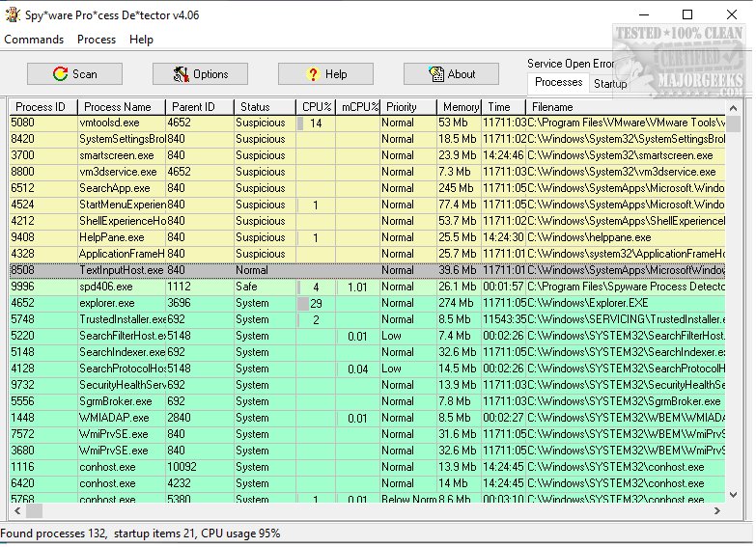Select WmiPrvSE.exe row with ID 3680
Image resolution: width=756 pixels, height=547 pixels.
pos(367,451)
